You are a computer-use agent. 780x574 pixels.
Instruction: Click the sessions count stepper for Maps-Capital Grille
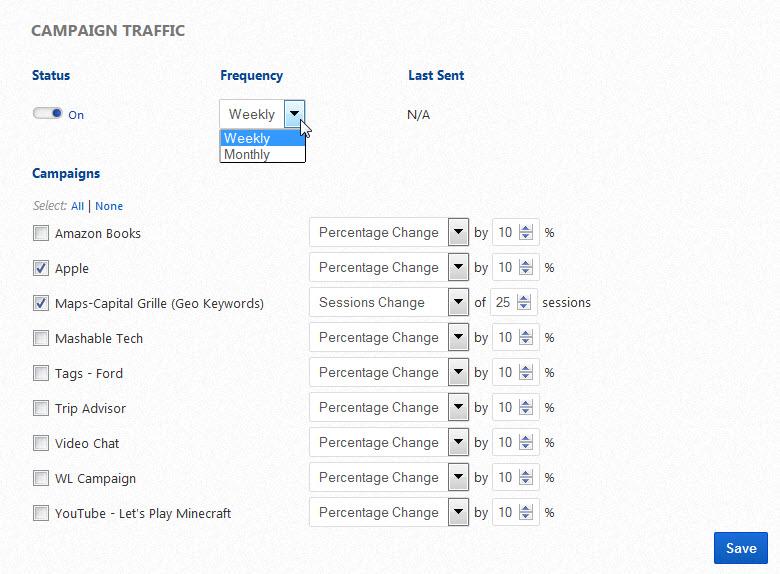pos(525,303)
